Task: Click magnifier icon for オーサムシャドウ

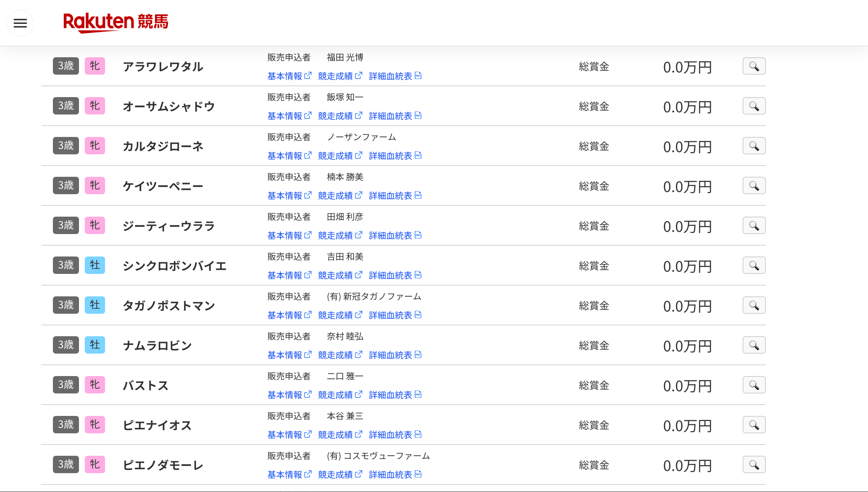Action: pyautogui.click(x=754, y=106)
